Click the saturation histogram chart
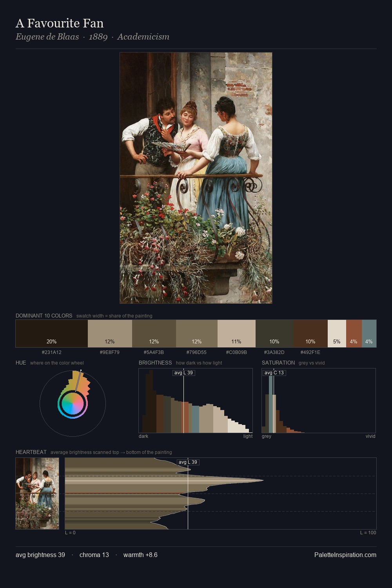 pos(319,401)
